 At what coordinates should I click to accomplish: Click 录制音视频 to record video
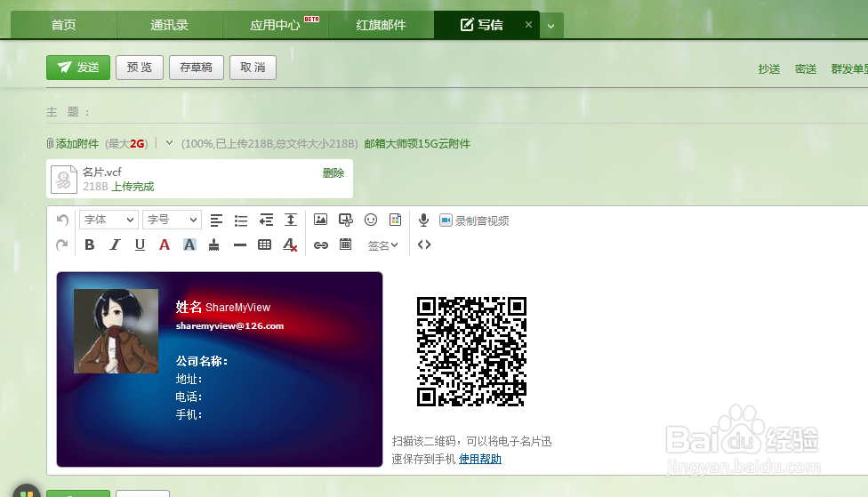(474, 220)
